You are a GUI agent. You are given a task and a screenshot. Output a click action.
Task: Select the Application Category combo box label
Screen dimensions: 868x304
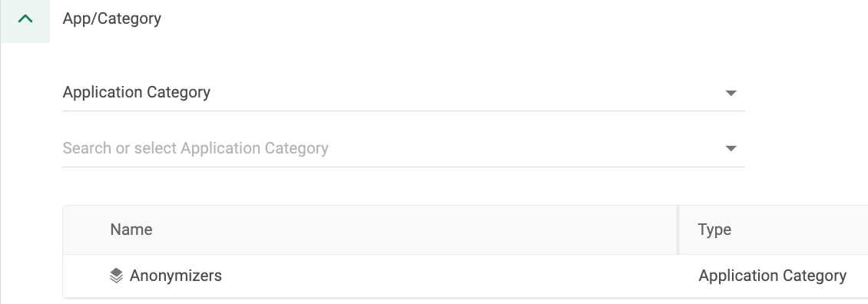(x=136, y=92)
